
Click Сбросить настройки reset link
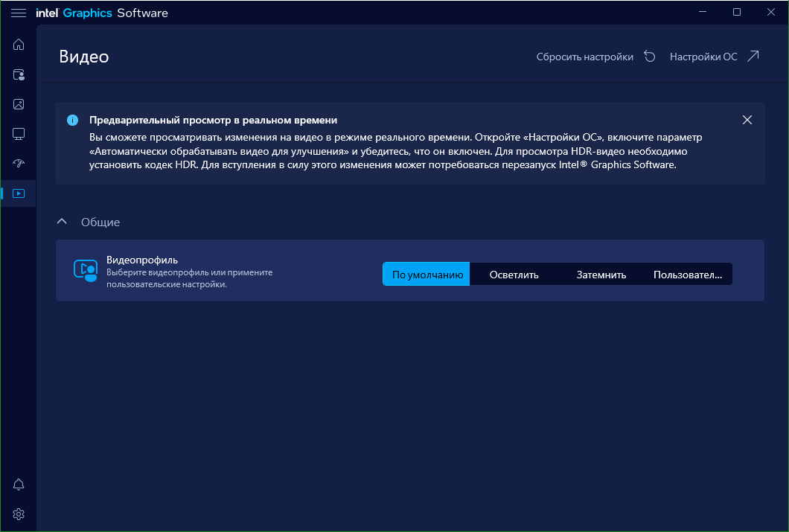pyautogui.click(x=585, y=57)
